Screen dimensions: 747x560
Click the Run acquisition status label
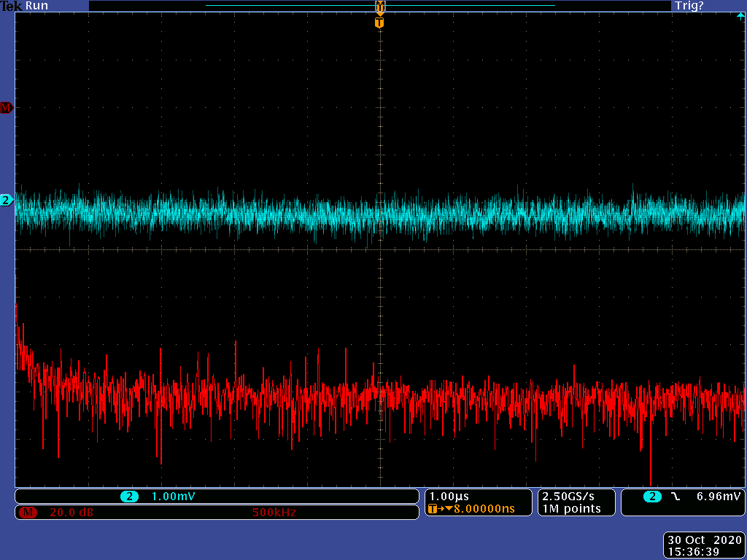[x=36, y=6]
